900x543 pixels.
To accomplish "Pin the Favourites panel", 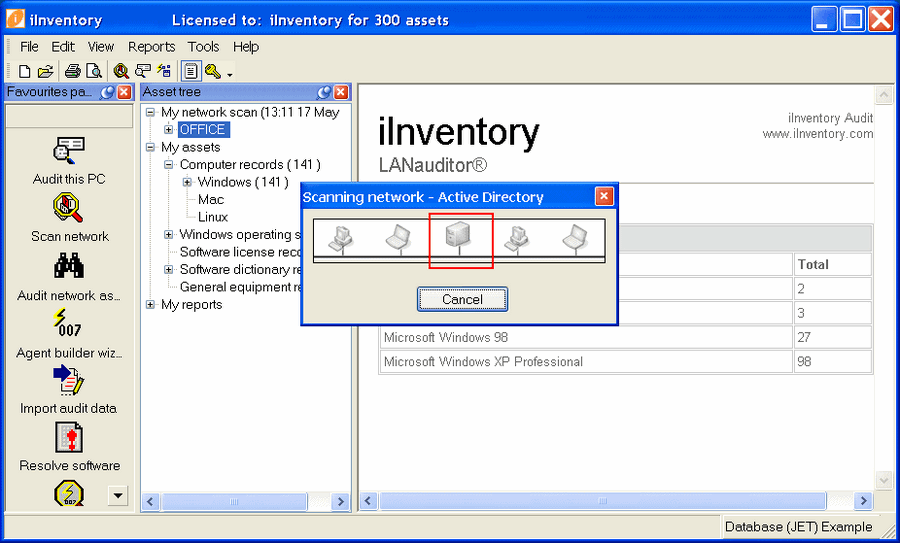I will coord(107,92).
